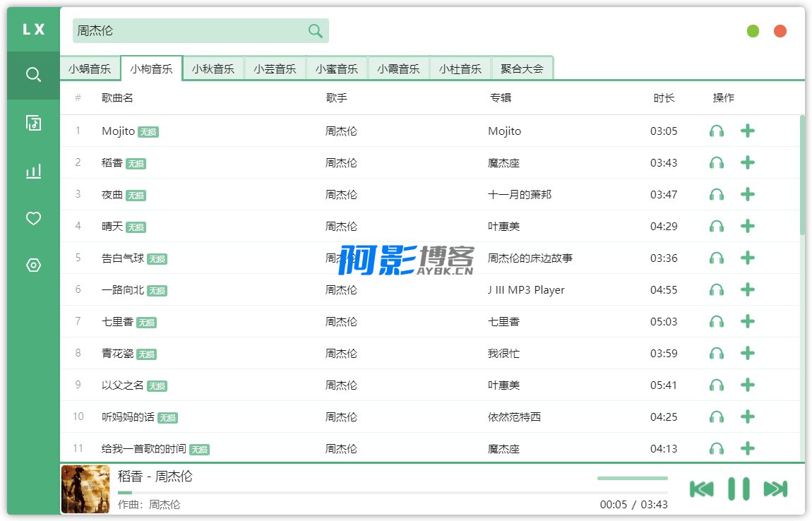Switch to the 聚合大会 tab

pyautogui.click(x=522, y=69)
